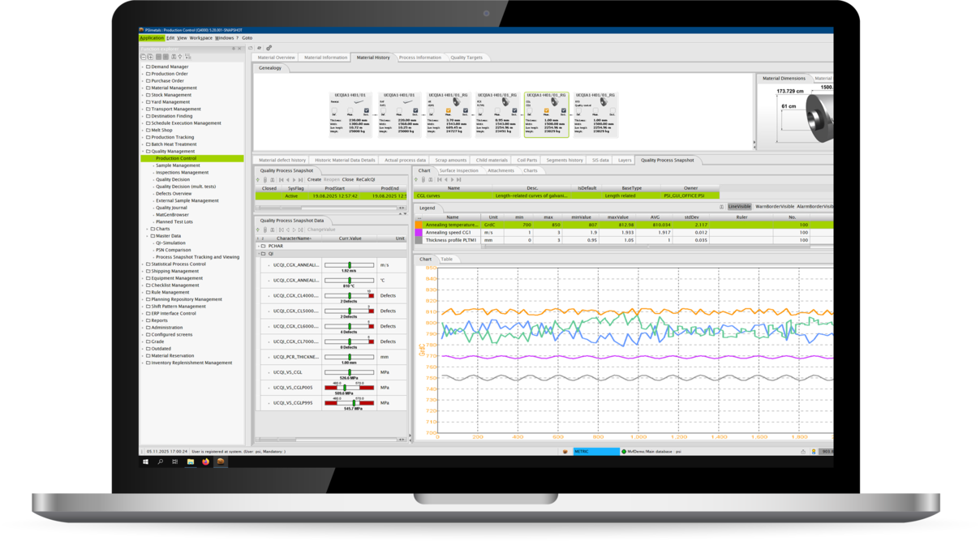Click the Create button in Quality Process Snapshot
The width and height of the screenshot is (980, 541).
[x=314, y=179]
